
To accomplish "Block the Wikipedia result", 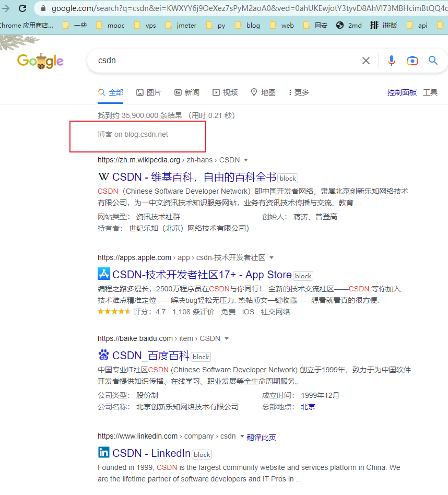I will click(288, 179).
